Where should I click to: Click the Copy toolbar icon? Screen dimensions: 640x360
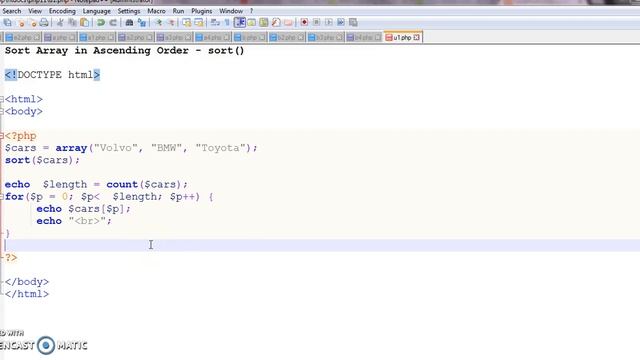(x=73, y=22)
